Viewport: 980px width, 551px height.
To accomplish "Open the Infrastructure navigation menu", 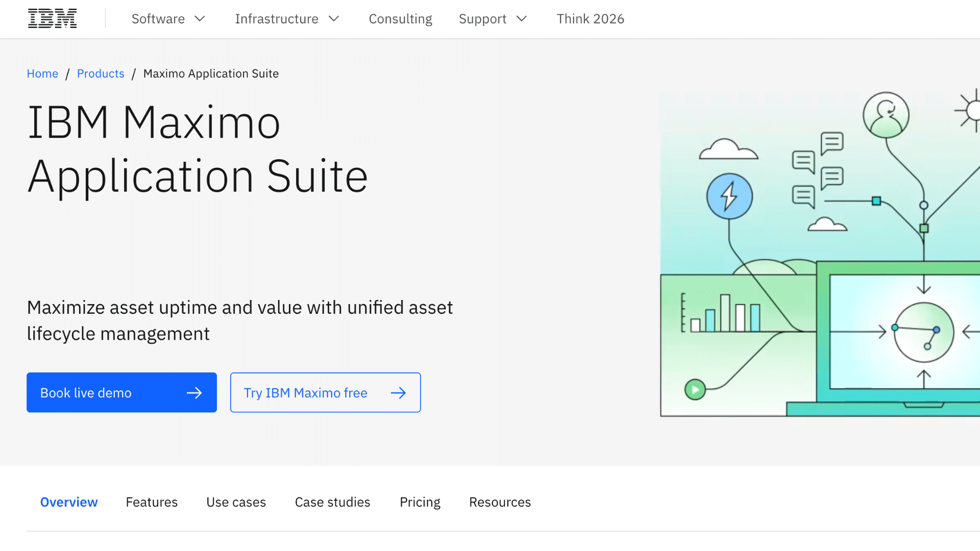I will click(x=287, y=19).
